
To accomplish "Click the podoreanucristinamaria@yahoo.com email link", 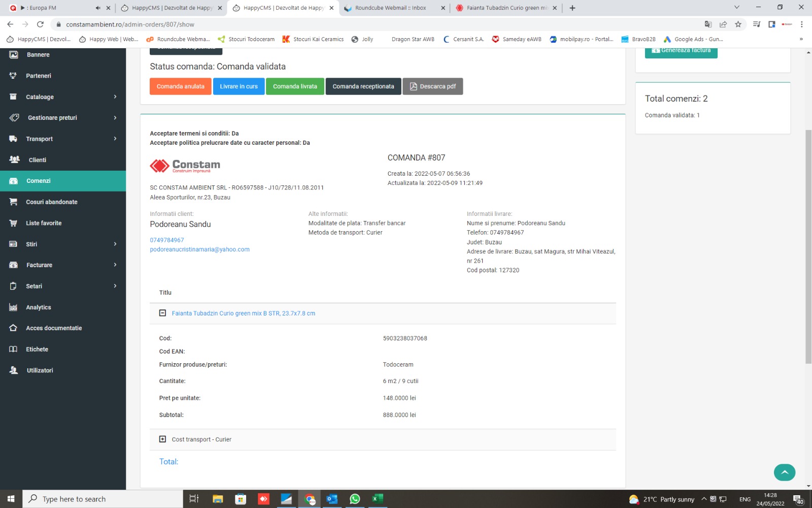I will pyautogui.click(x=199, y=249).
